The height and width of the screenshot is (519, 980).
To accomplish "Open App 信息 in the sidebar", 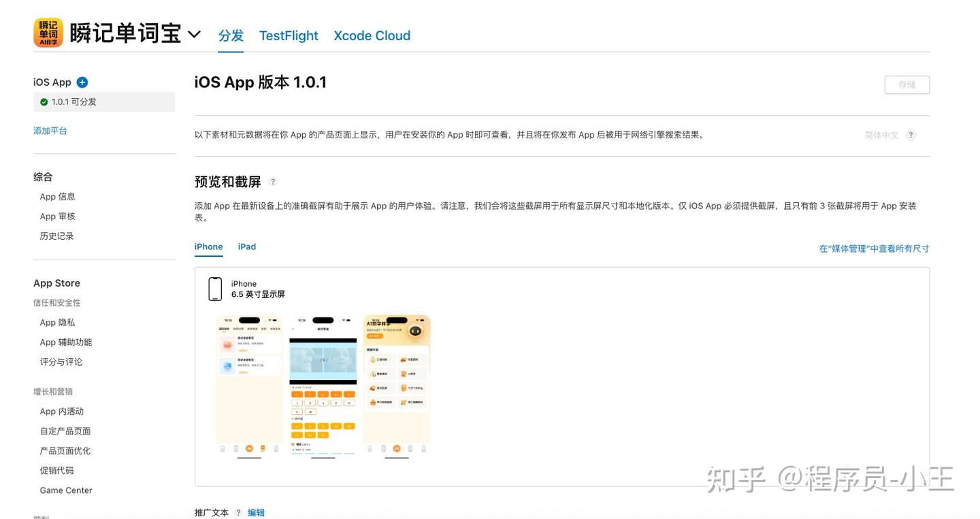I will (x=58, y=197).
